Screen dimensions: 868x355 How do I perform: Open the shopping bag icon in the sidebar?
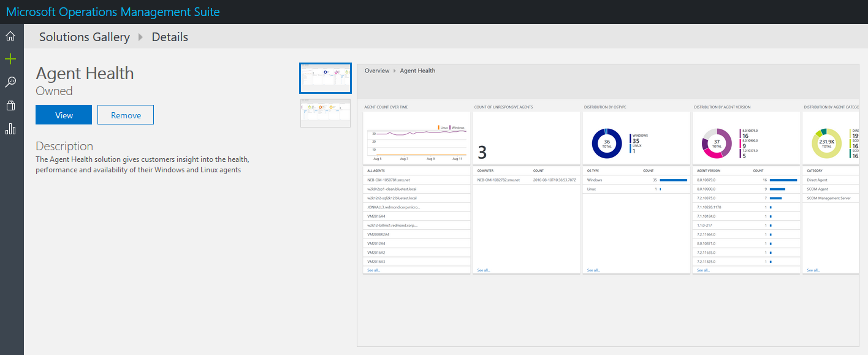point(10,105)
